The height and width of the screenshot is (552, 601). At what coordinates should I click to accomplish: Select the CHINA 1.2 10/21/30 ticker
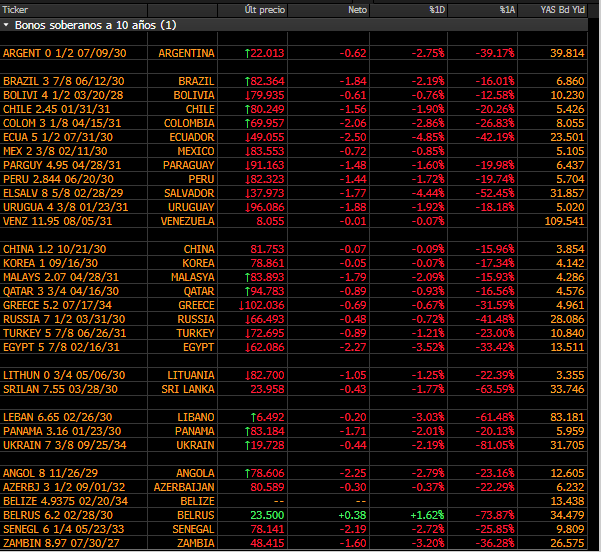[x=55, y=249]
